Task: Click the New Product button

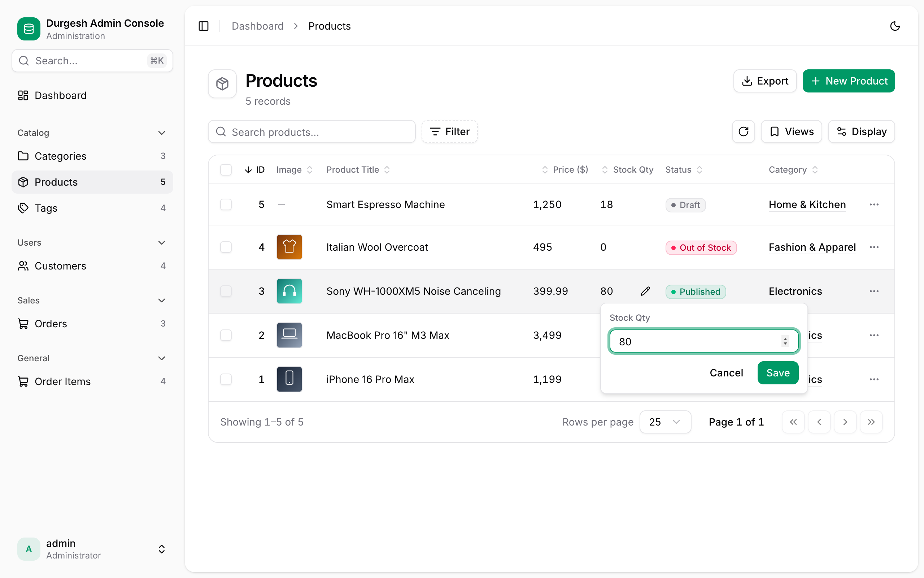Action: tap(849, 81)
